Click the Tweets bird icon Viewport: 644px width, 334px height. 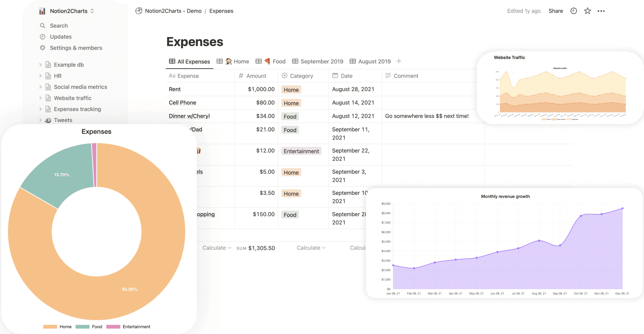48,120
